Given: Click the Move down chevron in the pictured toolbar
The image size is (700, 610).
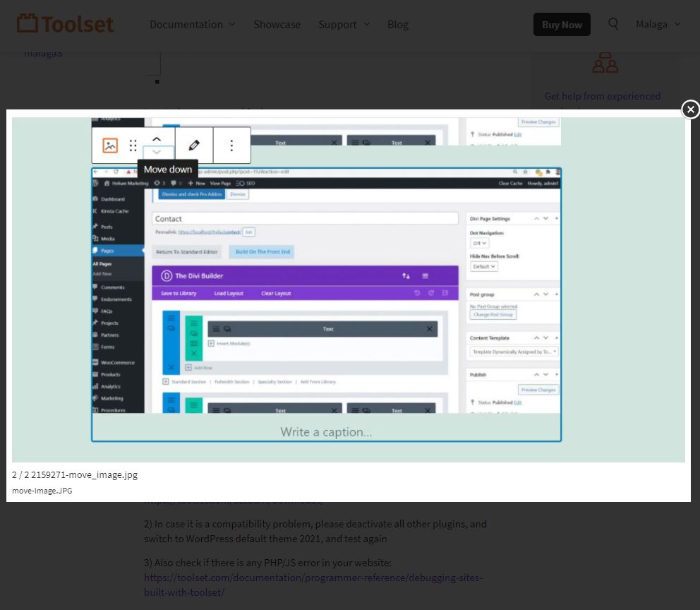Looking at the screenshot, I should pos(157,152).
